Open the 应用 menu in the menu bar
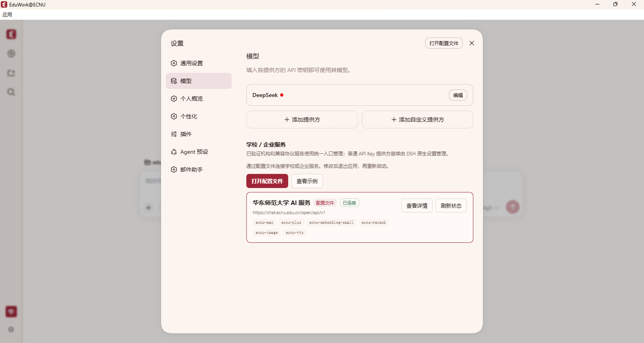Viewport: 644px width, 343px height. click(x=7, y=14)
